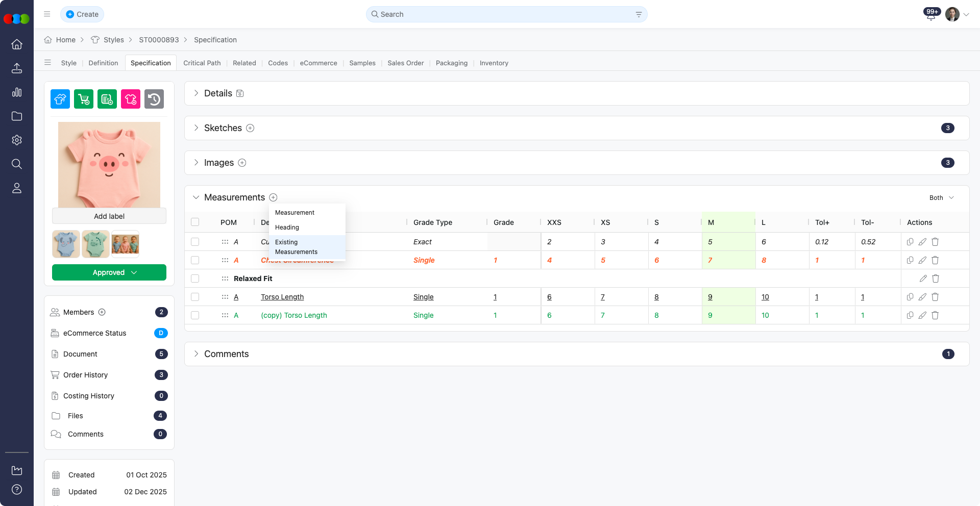This screenshot has height=506, width=980.
Task: Open the gray style history icon
Action: point(154,99)
